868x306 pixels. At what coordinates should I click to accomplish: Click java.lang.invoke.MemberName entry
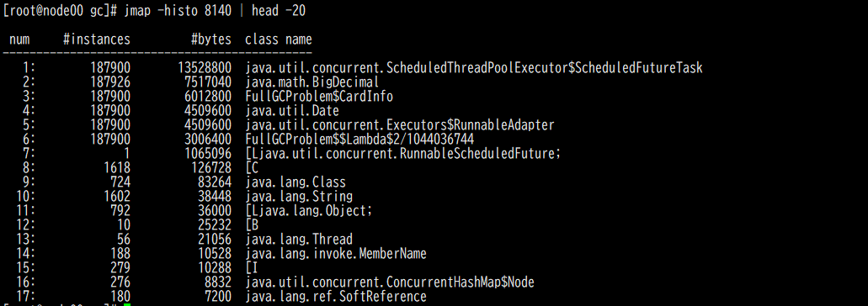point(335,254)
